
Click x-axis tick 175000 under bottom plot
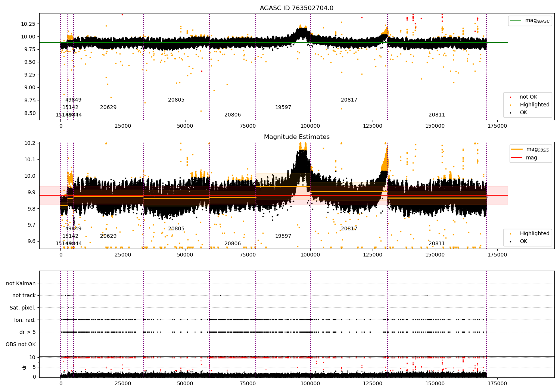(x=498, y=383)
